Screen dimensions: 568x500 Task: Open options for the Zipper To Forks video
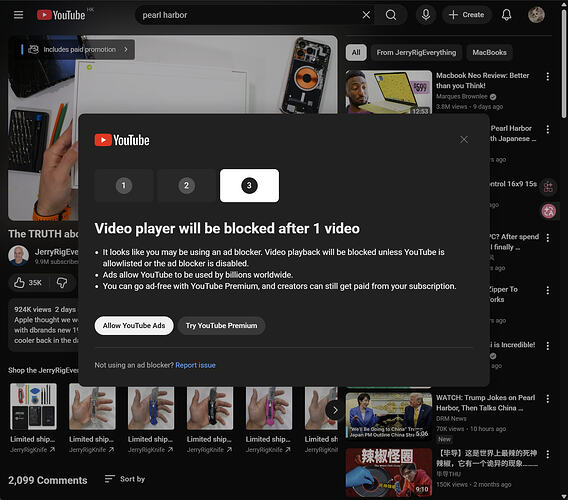click(x=548, y=290)
